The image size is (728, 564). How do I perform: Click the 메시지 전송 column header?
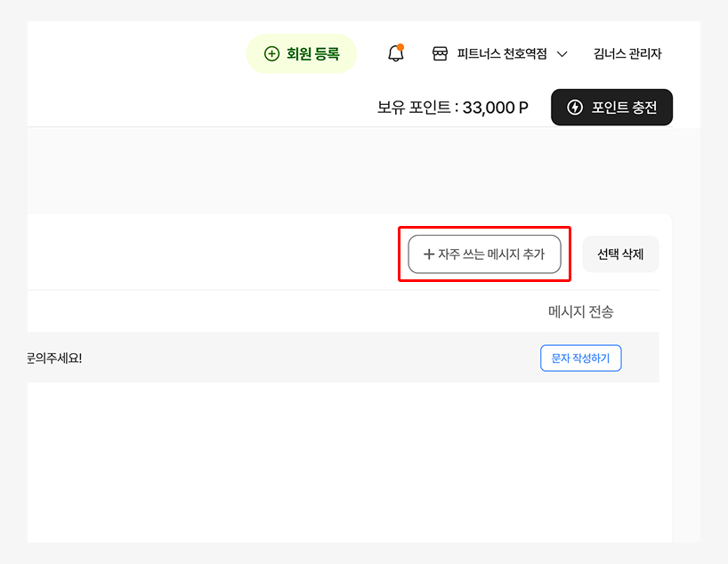point(580,311)
